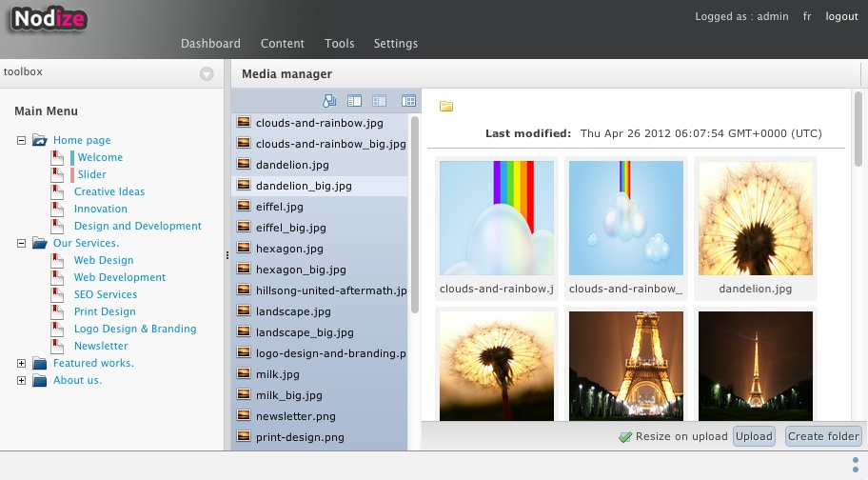Collapse the Home page tree node
Screen dimensions: 868x480
click(21, 140)
